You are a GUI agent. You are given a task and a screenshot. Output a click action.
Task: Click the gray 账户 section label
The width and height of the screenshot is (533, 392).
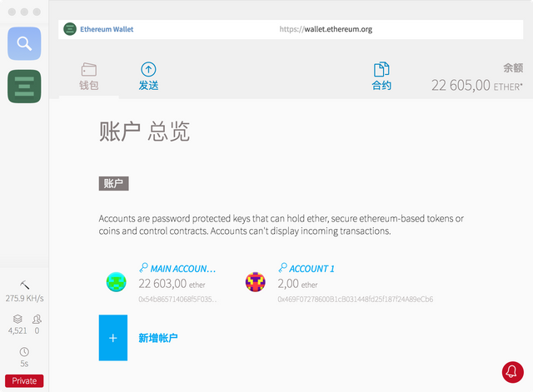coord(113,183)
